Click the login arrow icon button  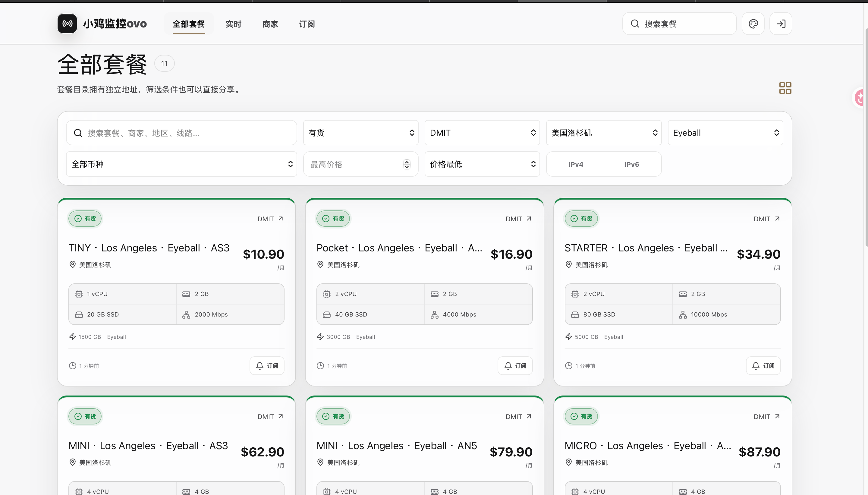781,24
